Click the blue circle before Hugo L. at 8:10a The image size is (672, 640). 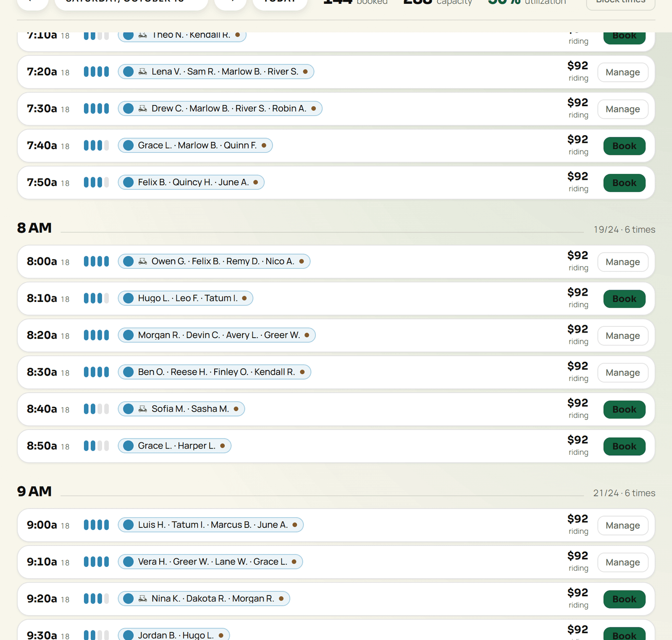(x=129, y=298)
